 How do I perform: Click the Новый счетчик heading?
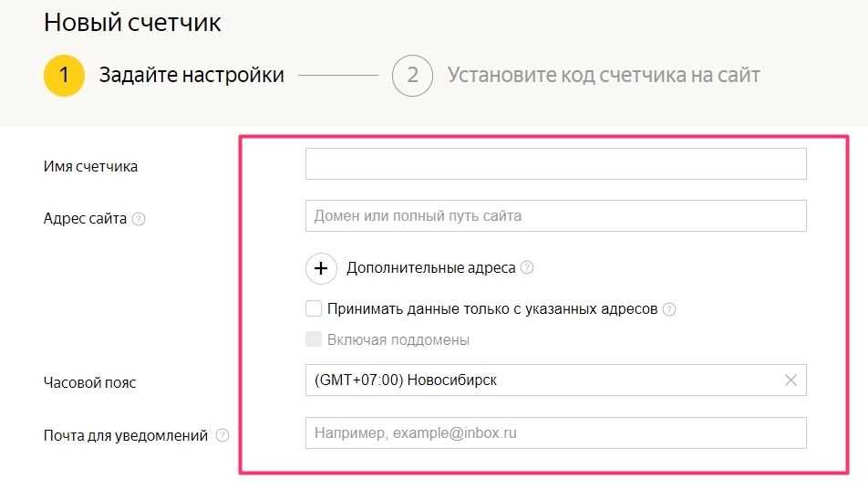(x=133, y=22)
